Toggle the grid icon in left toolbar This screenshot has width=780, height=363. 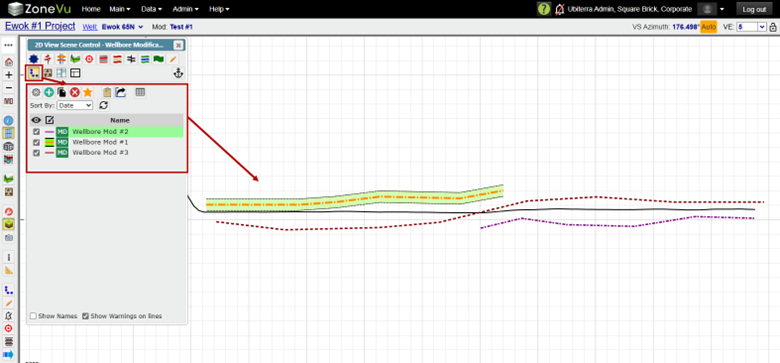click(x=8, y=133)
